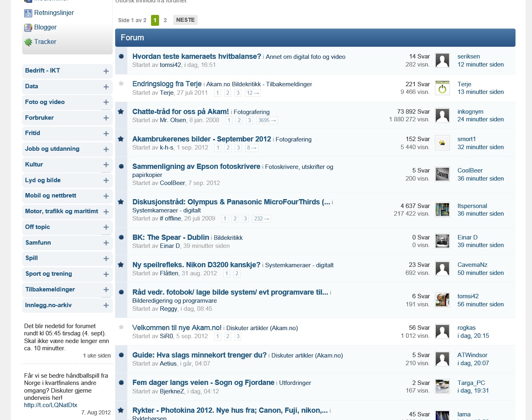Screen dimensions: 532x420
Task: Open Bildekritikk subforum link on Spear thread
Action: pos(228,238)
